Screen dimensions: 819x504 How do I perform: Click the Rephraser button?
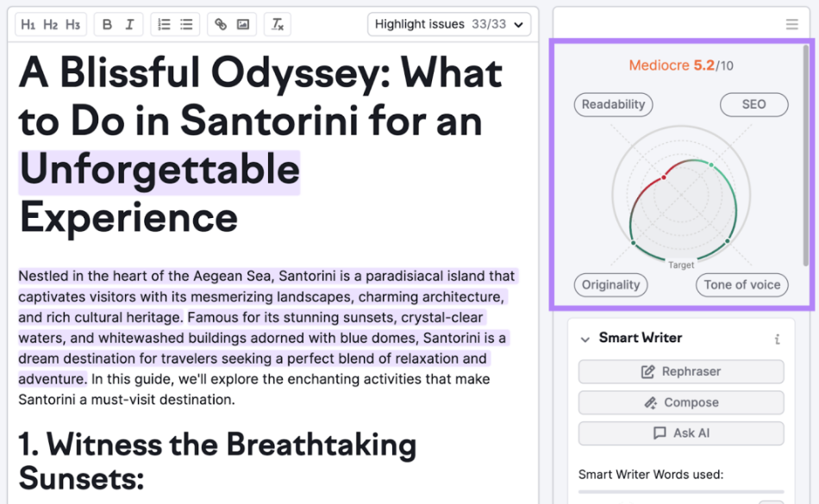coord(681,371)
